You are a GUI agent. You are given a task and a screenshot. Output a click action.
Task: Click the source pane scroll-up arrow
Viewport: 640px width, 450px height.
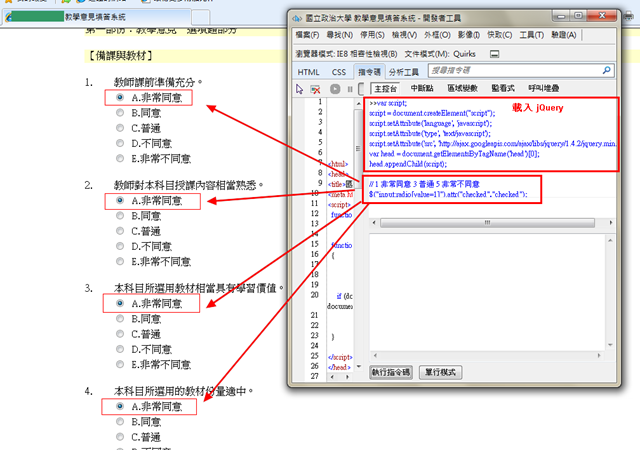pyautogui.click(x=358, y=104)
